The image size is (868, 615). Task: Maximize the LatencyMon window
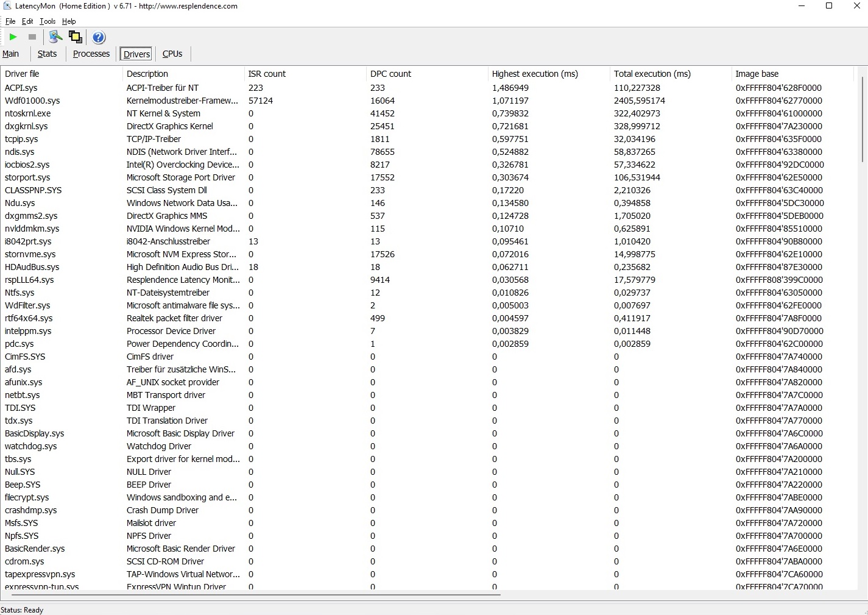point(829,6)
